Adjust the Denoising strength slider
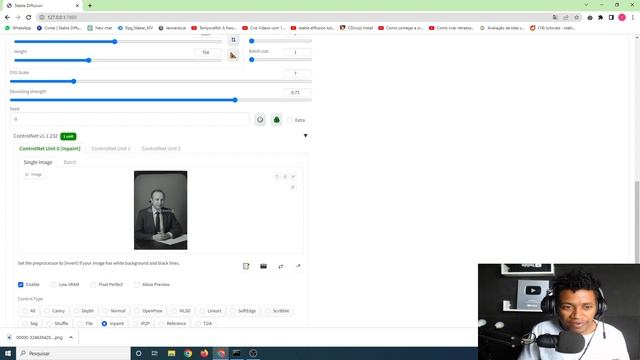Viewport: 640px width, 360px height. (160, 100)
